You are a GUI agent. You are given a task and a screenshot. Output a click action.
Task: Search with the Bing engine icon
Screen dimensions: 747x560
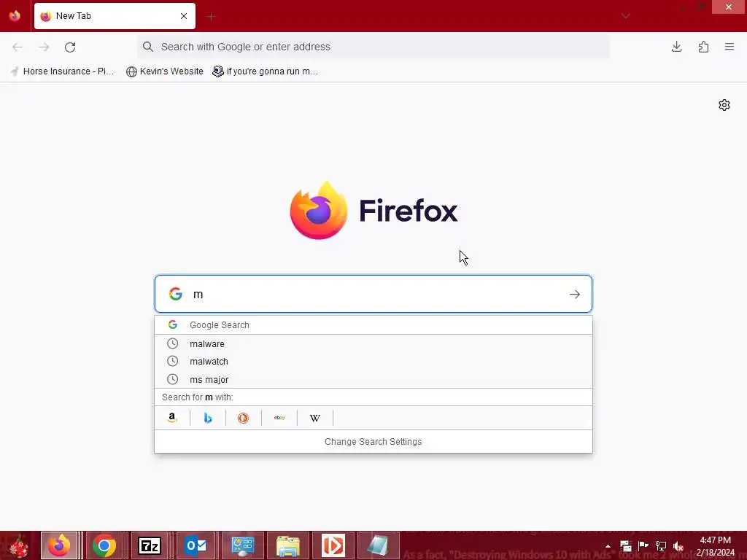208,418
